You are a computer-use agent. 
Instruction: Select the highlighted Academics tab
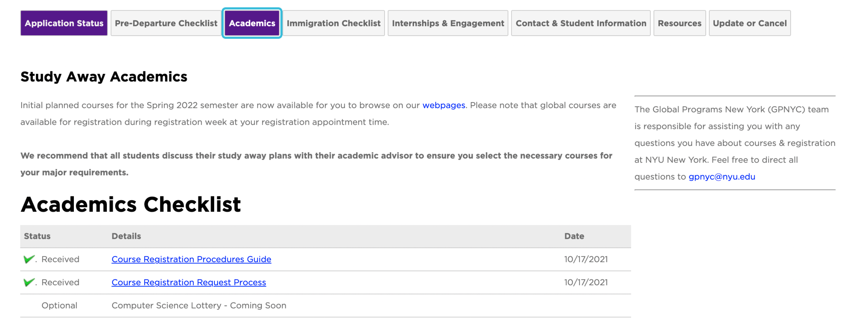252,23
